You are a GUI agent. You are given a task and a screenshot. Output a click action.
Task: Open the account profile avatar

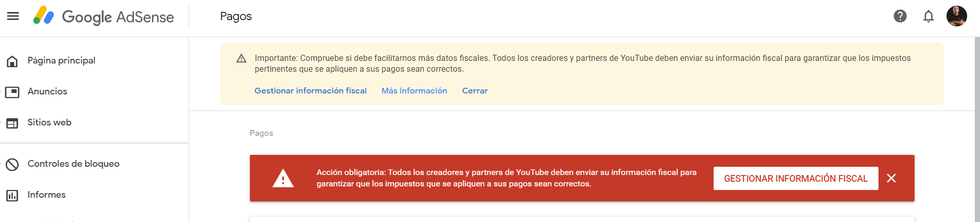pyautogui.click(x=956, y=16)
